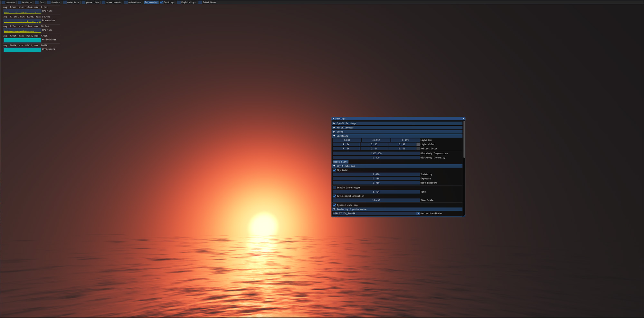Enable the Day-n-Night checkbox

coord(335,188)
